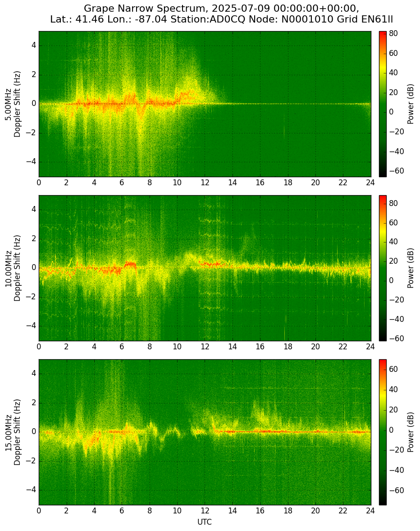Viewport: 420px width, 531px height.
Task: Click the 5.00MHz Doppler Shift axis label
Action: tap(13, 104)
